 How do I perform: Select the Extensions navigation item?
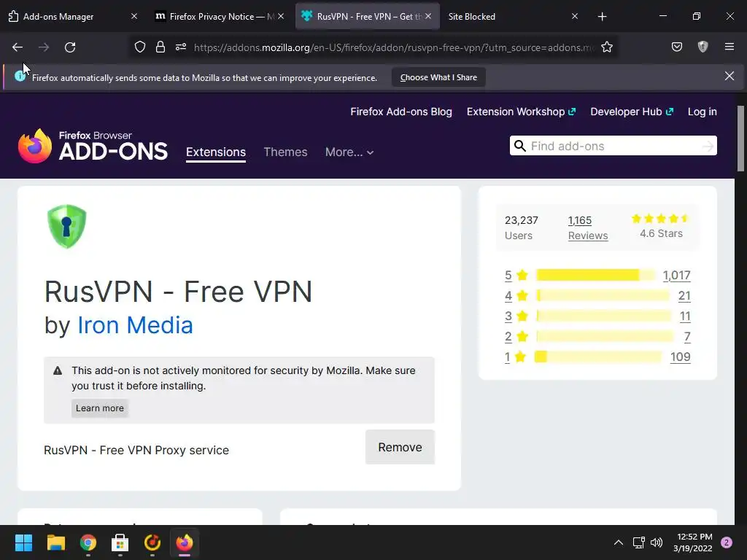tap(216, 152)
